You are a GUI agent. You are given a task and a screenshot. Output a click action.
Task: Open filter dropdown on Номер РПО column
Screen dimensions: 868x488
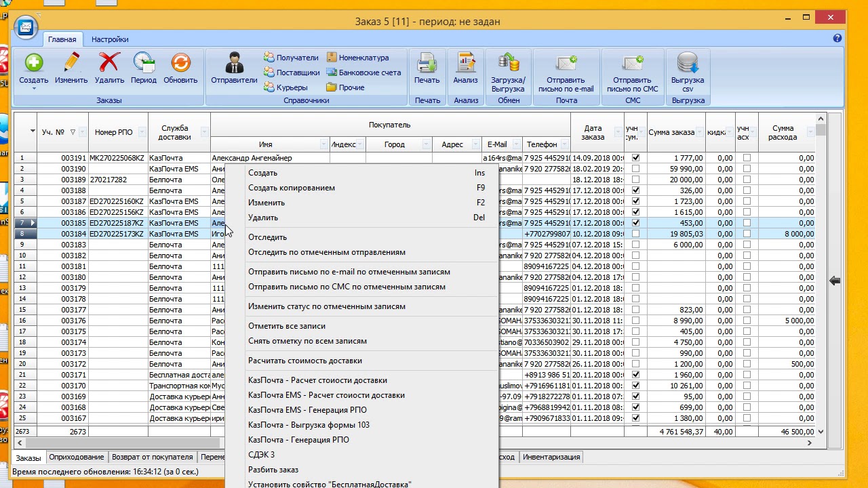144,132
